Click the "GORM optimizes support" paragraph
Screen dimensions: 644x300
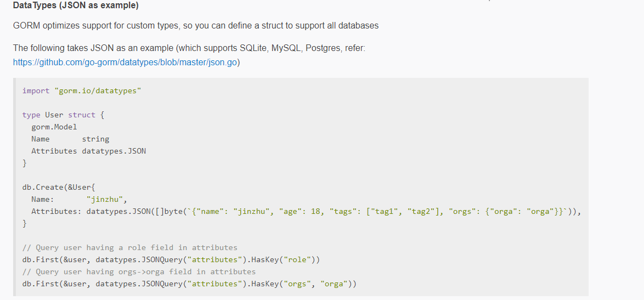pyautogui.click(x=195, y=26)
